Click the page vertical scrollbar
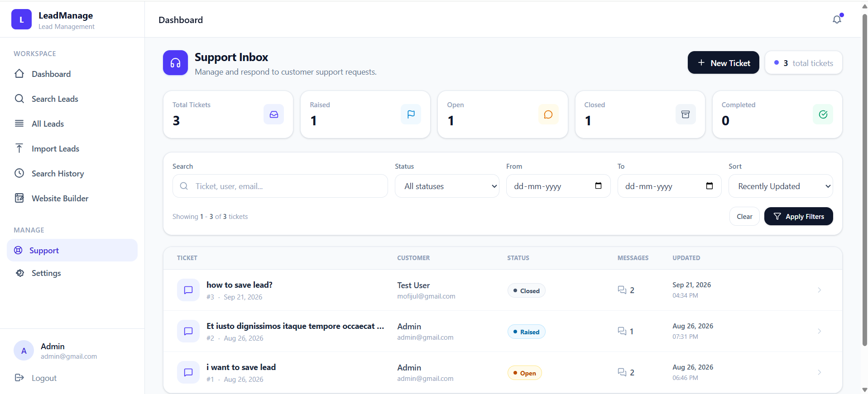 click(864, 181)
